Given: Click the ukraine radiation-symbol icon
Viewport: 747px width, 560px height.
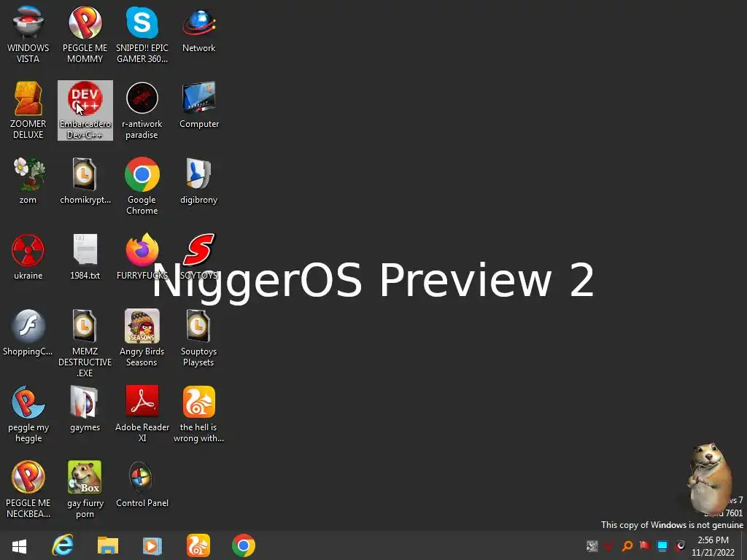Looking at the screenshot, I should pos(28,257).
